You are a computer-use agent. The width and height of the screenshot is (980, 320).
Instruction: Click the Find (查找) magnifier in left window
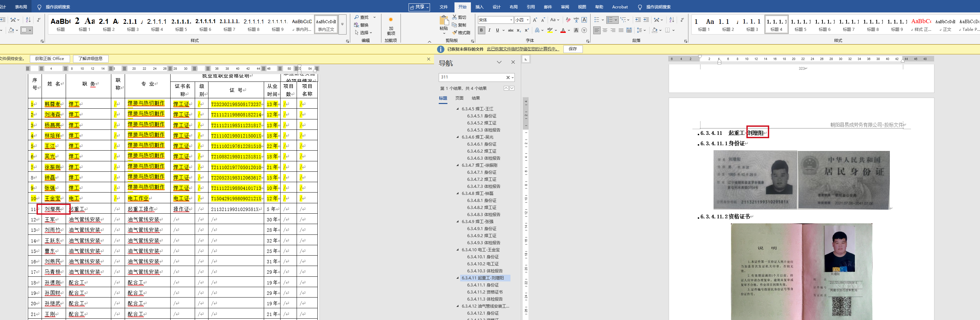point(357,17)
